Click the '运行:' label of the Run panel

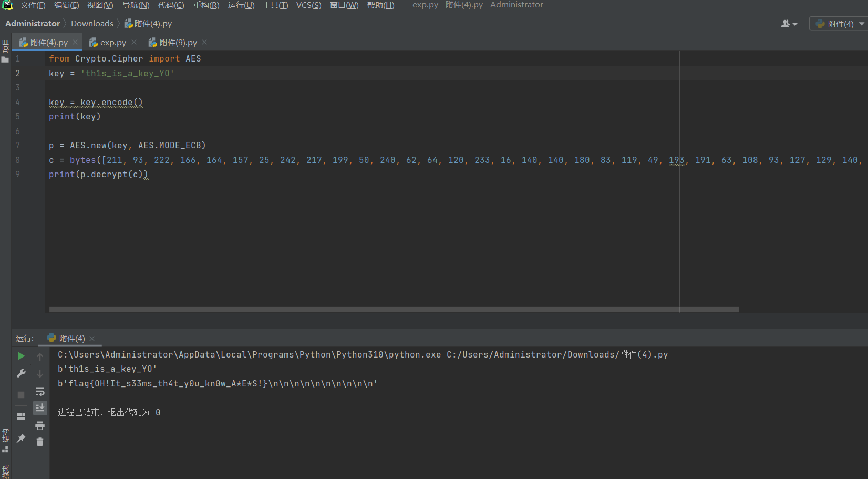(x=25, y=339)
